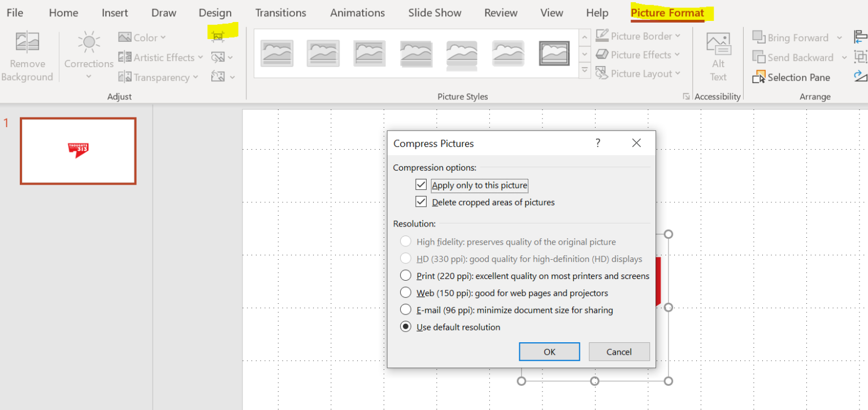Click the Remove Background tool
868x410 pixels.
coord(27,56)
